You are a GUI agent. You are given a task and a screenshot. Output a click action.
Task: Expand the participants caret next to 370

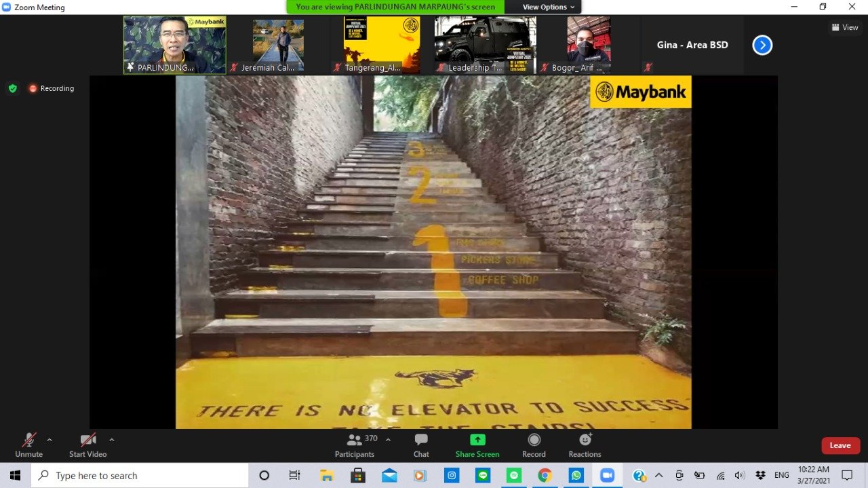point(388,440)
